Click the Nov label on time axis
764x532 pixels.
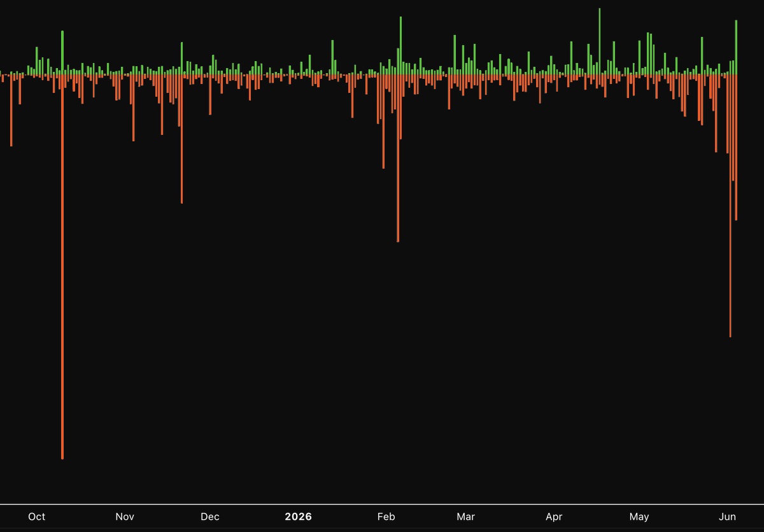[125, 517]
